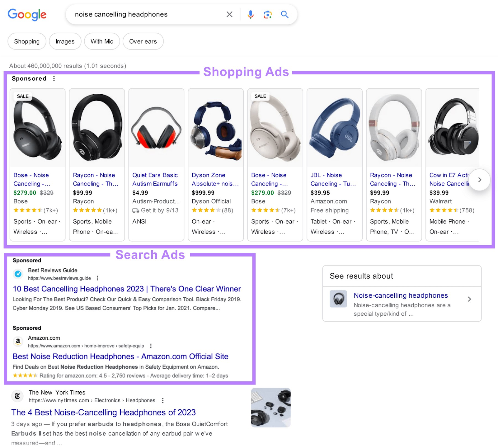Click the $4.99 earmuffs price
The width and height of the screenshot is (498, 448).
click(140, 193)
